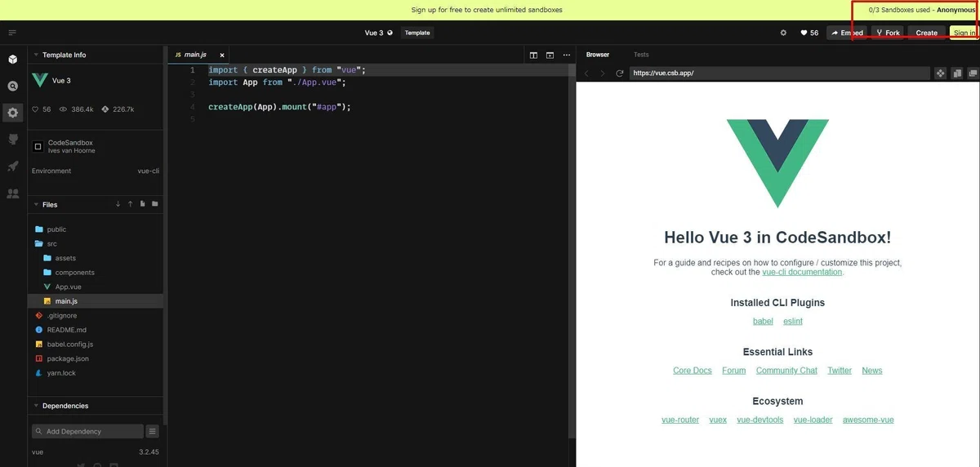Open the Search icon in the activity bar
This screenshot has width=980, height=467.
(x=13, y=86)
